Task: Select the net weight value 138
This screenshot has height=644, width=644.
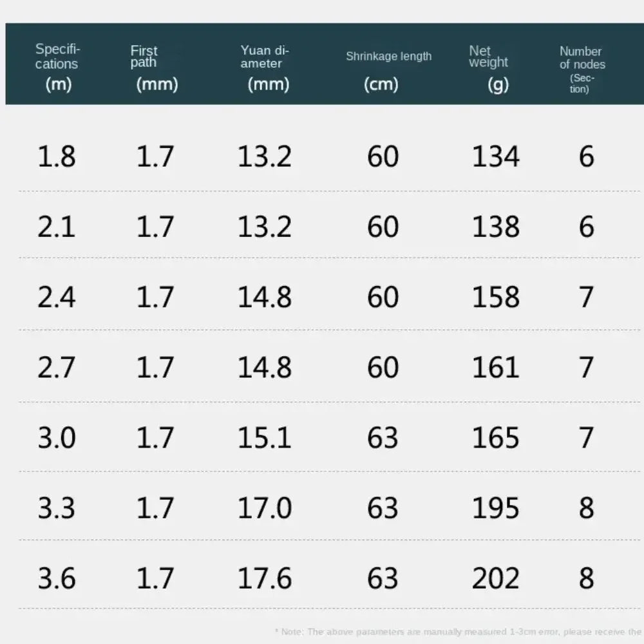Action: [x=496, y=227]
